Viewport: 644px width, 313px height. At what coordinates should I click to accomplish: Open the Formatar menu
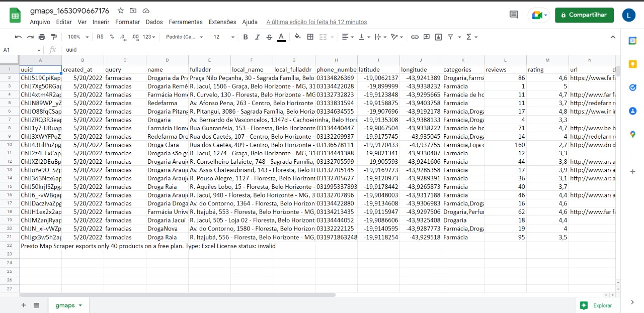tap(127, 22)
